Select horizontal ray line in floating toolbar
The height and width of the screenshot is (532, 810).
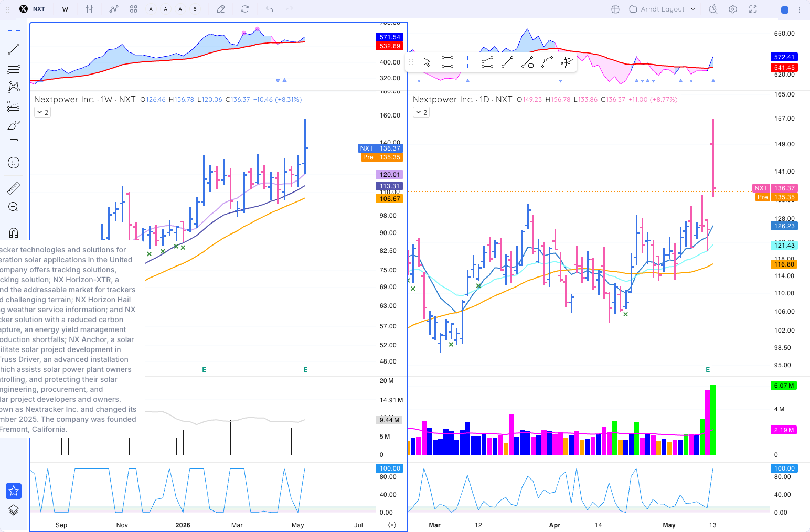coord(487,62)
